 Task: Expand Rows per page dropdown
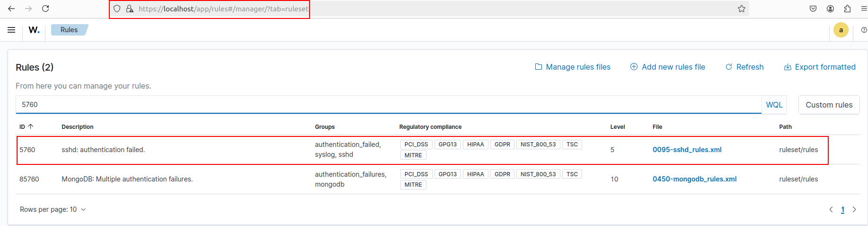53,209
